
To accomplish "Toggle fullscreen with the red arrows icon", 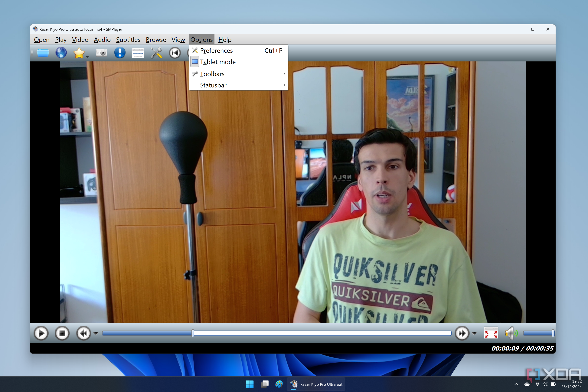I will (x=491, y=333).
